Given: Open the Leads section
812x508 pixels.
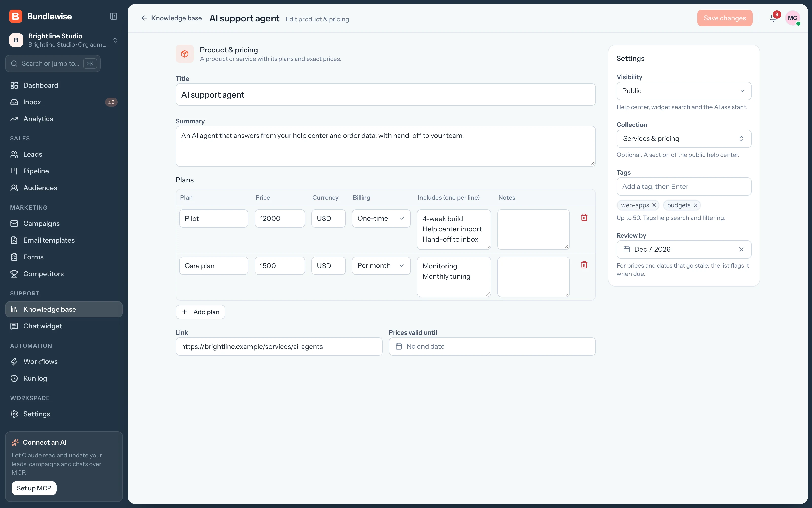Looking at the screenshot, I should click(64, 154).
